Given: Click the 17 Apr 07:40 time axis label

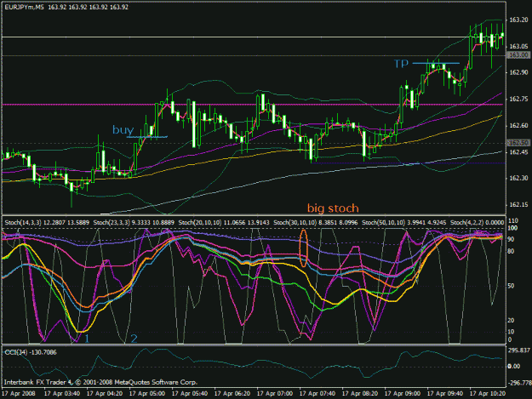Looking at the screenshot, I should click(x=317, y=394).
